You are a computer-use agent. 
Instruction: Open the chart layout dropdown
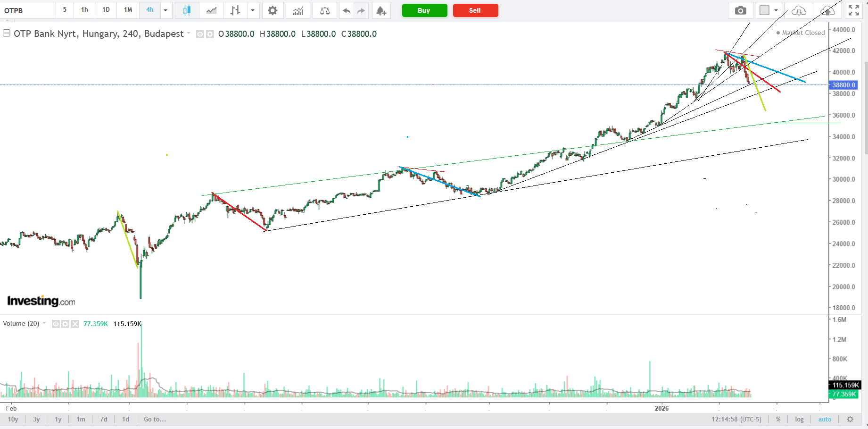pyautogui.click(x=776, y=10)
